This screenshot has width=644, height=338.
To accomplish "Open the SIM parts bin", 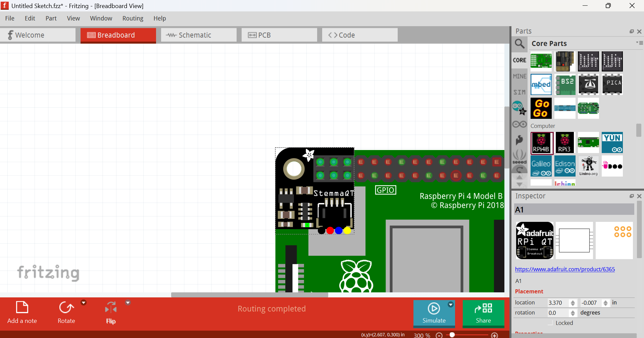I will [x=519, y=92].
